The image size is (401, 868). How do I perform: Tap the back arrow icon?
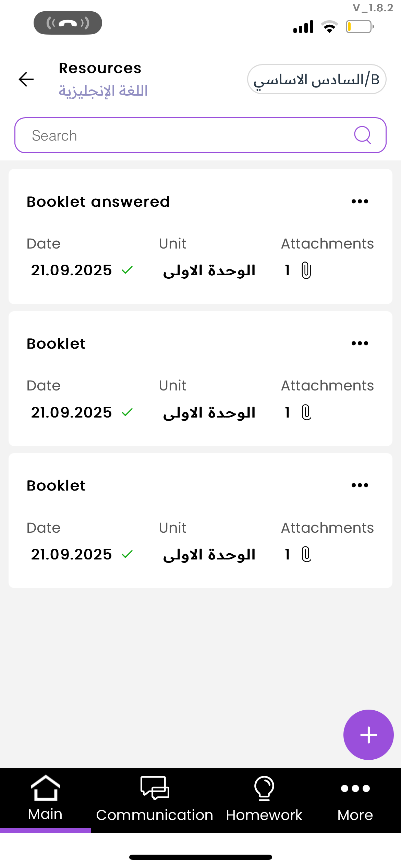pos(26,80)
